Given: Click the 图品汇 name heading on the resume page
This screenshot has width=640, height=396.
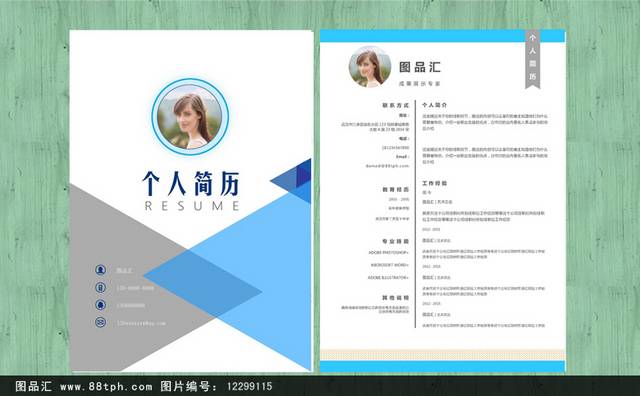Looking at the screenshot, I should 420,67.
